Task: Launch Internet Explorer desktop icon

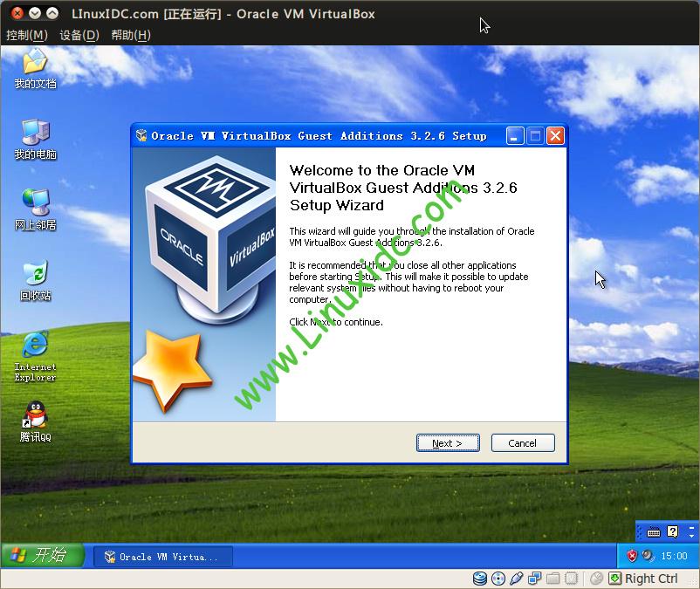Action: coord(35,357)
